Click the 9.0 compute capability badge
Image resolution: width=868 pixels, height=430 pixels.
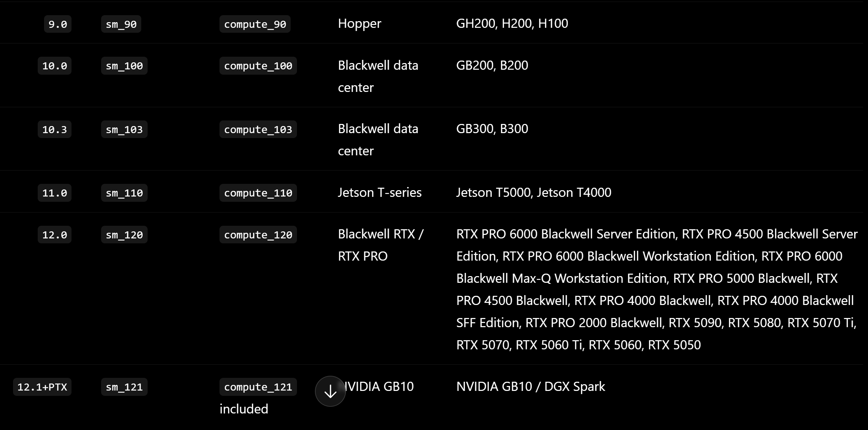click(58, 24)
